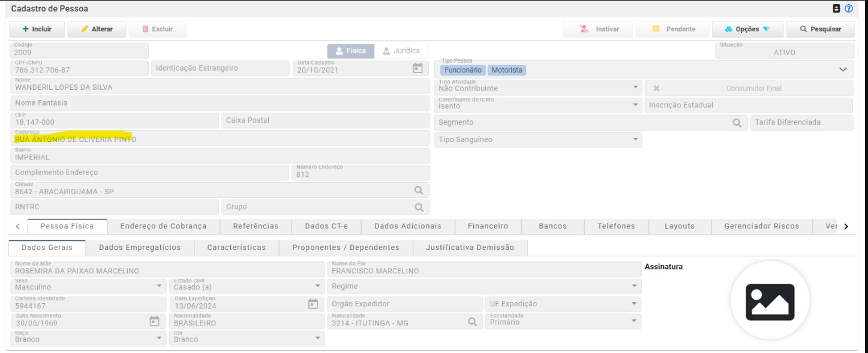Viewport: 868px width, 353px height.
Task: Open the Data Cadastro calendar picker
Action: tap(419, 68)
